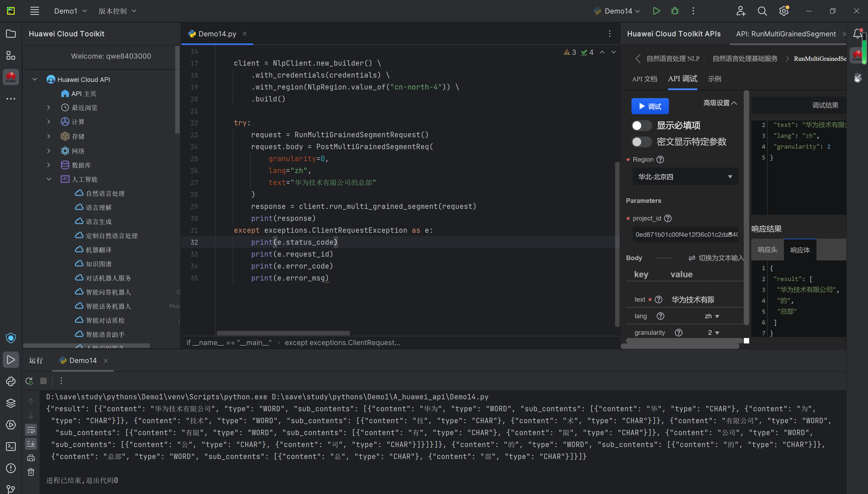Click the Search Everywhere magnifier icon
The width and height of the screenshot is (868, 494).
[x=762, y=11]
